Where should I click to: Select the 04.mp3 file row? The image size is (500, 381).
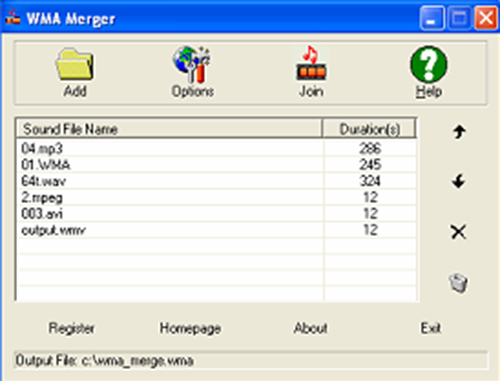tap(217, 148)
